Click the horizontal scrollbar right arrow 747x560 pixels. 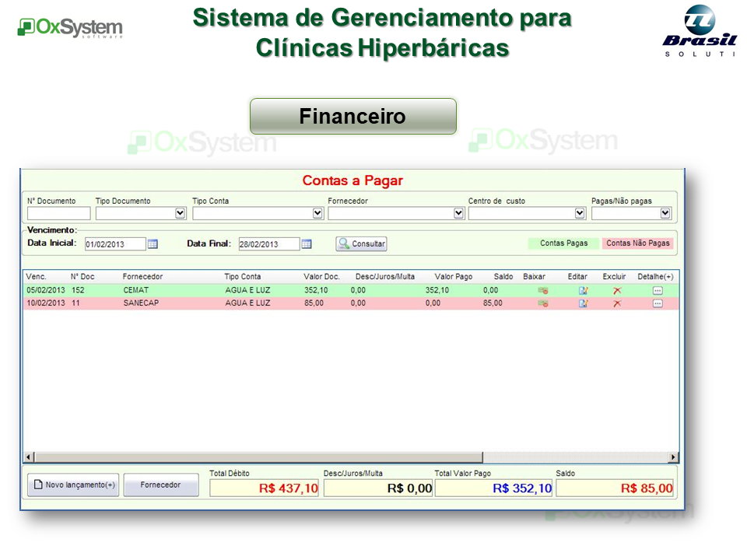point(673,457)
